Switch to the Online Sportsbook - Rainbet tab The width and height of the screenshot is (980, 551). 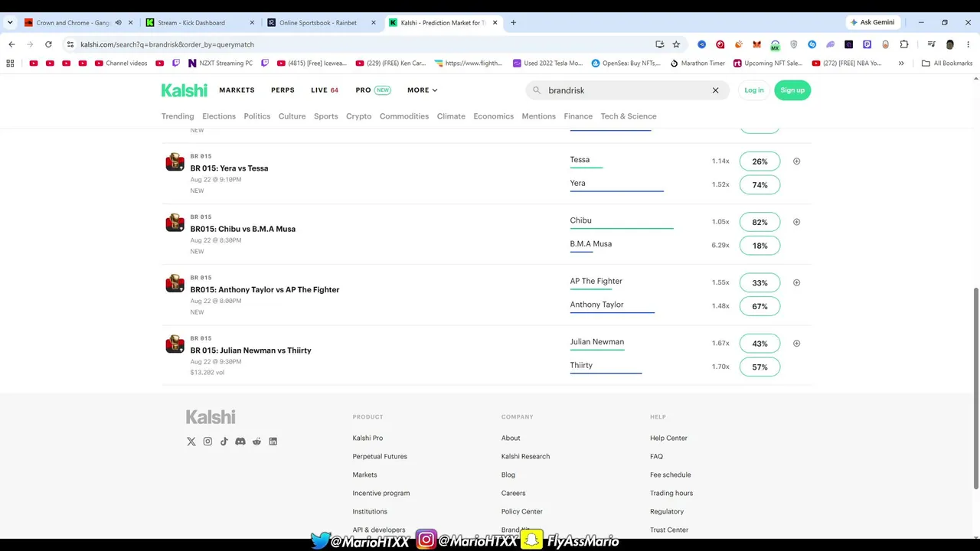pos(322,23)
